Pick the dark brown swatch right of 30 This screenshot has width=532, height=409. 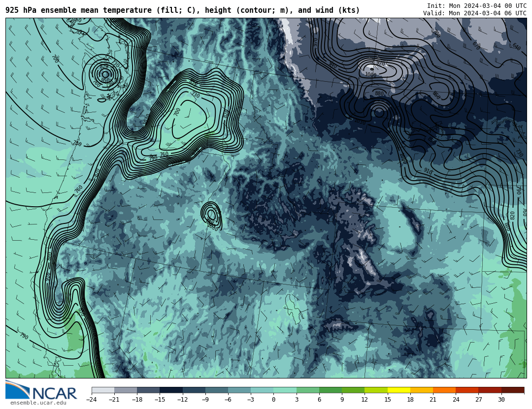(513, 390)
